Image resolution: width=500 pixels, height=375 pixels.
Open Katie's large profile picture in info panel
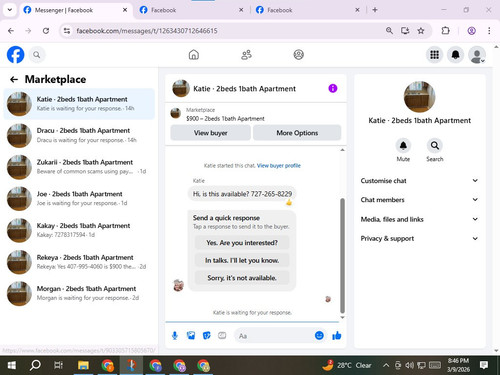point(419,97)
